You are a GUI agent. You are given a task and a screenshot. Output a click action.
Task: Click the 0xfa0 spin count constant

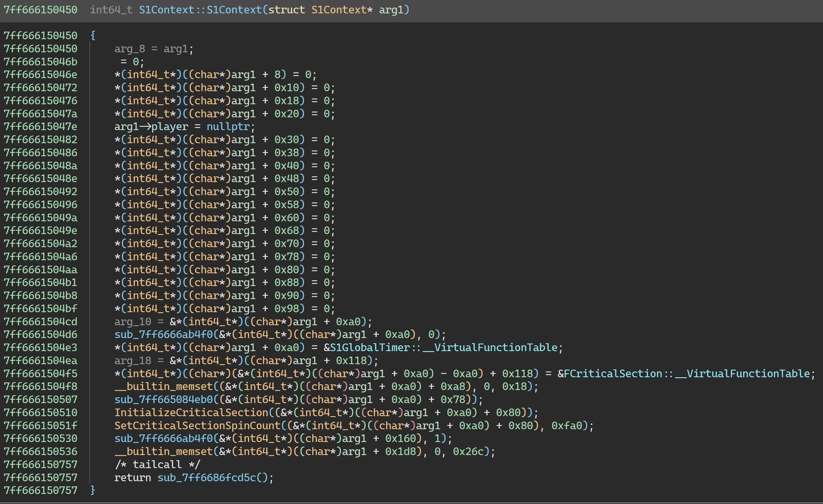566,426
